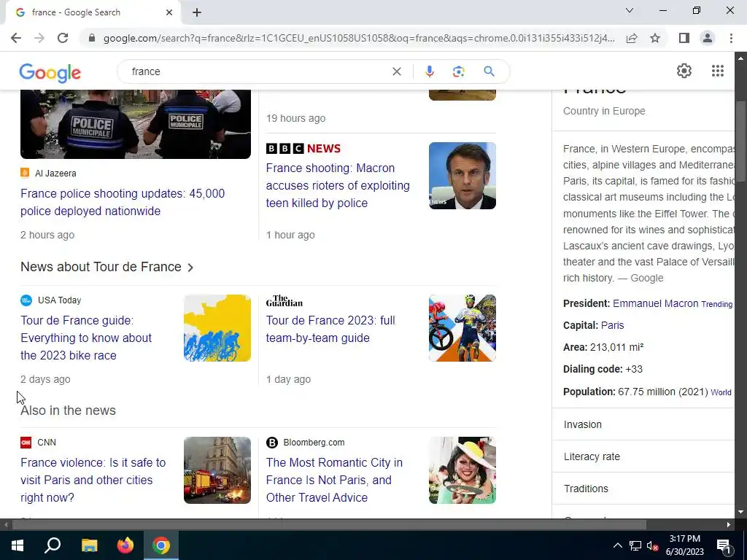747x560 pixels.
Task: Click the muted volume tray icon
Action: pos(652,545)
